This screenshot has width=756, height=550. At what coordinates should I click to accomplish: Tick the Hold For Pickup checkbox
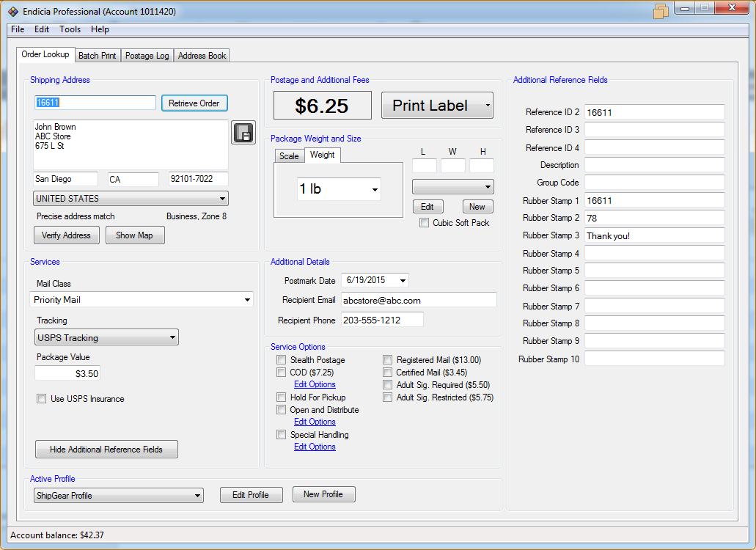281,397
